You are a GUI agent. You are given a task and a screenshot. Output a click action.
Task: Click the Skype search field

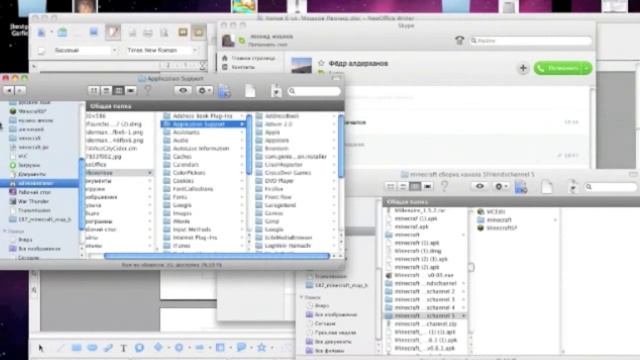click(x=531, y=41)
